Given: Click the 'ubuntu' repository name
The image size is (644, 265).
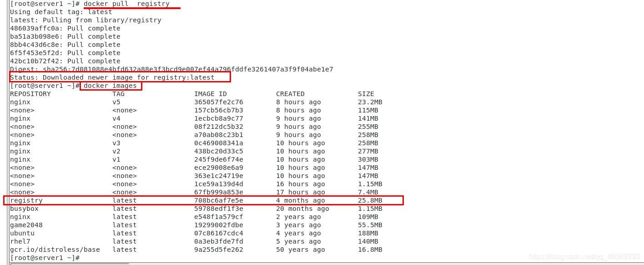Looking at the screenshot, I should tap(22, 233).
